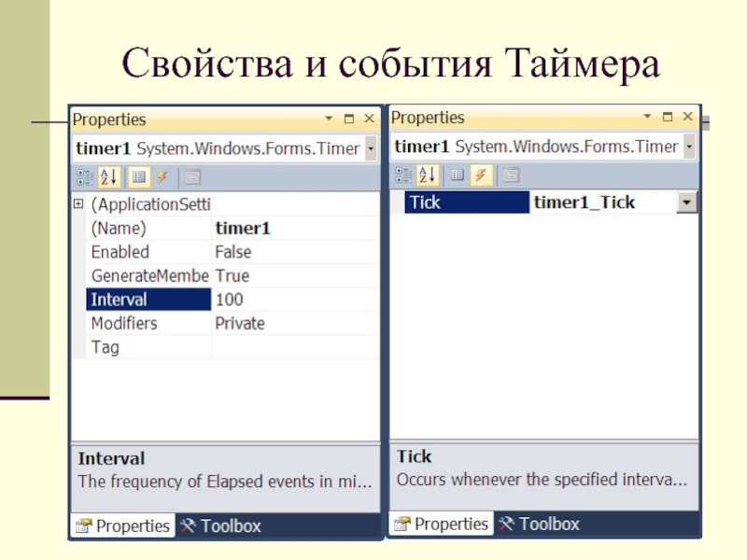Click Properties view icon in right panel
The image size is (747, 560).
(458, 175)
